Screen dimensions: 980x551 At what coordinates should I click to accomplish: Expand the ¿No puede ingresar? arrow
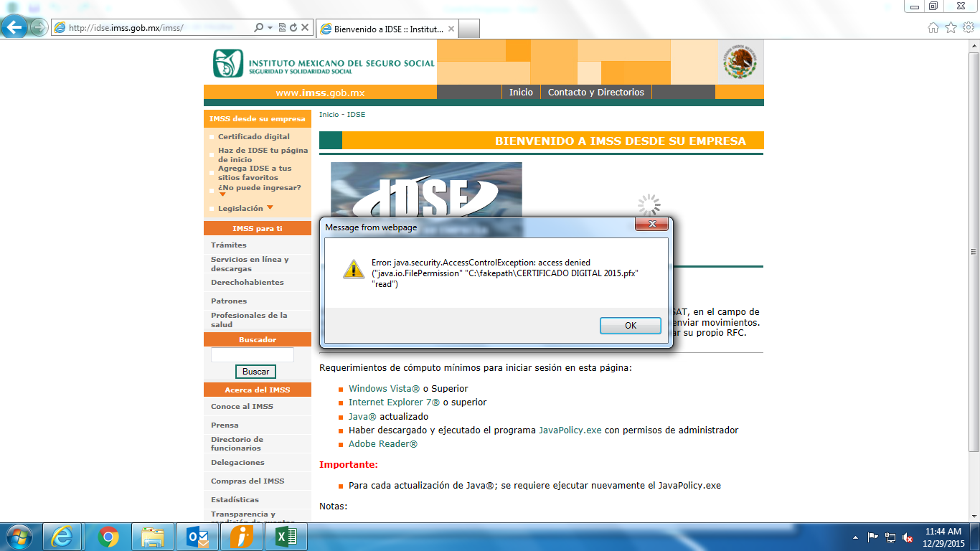(222, 194)
